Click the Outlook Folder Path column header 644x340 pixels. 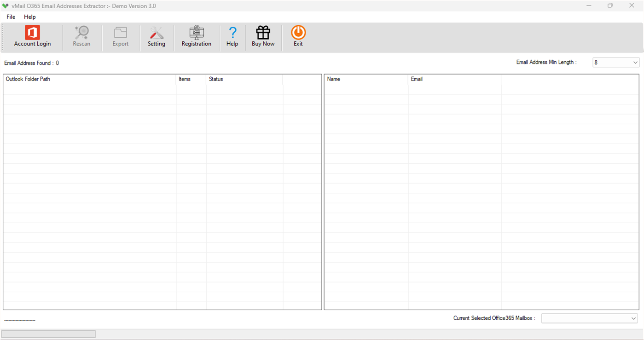point(28,79)
